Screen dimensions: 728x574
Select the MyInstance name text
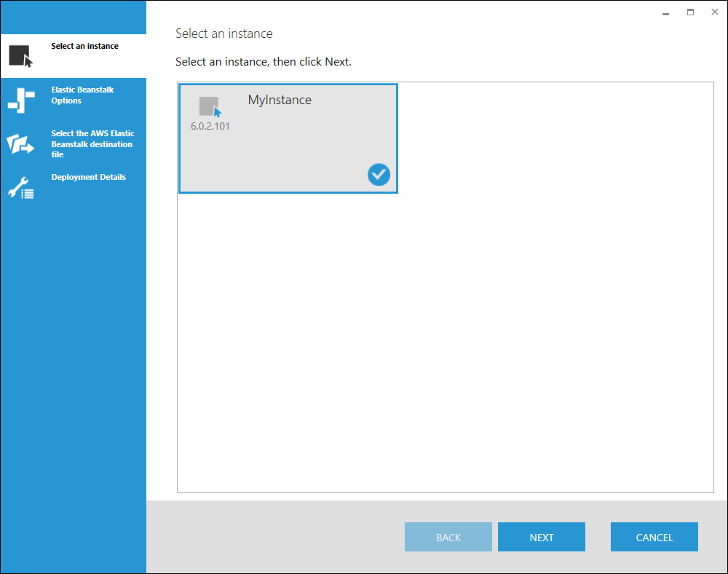[280, 101]
